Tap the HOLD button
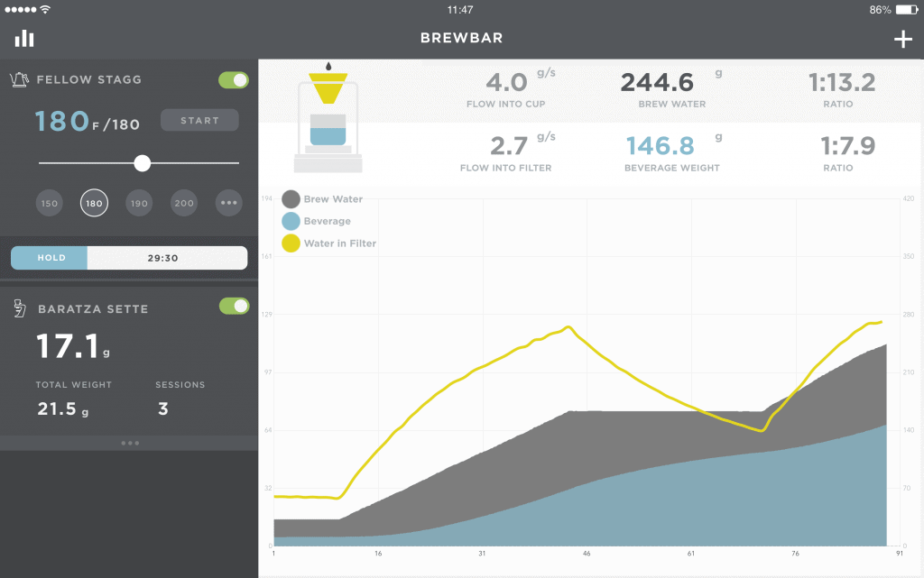 (50, 258)
